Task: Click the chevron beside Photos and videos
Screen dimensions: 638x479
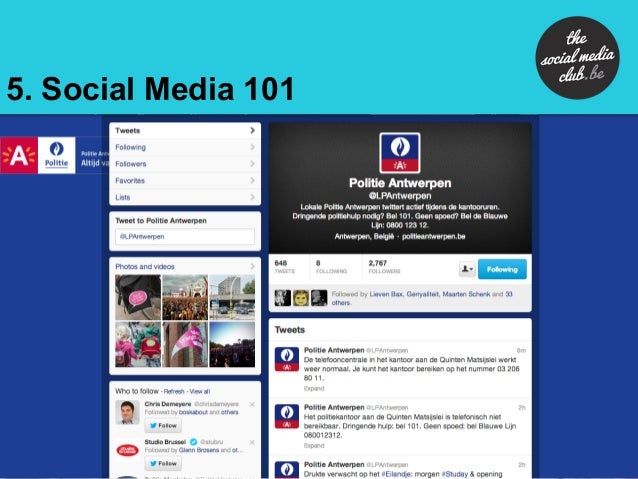Action: 252,267
